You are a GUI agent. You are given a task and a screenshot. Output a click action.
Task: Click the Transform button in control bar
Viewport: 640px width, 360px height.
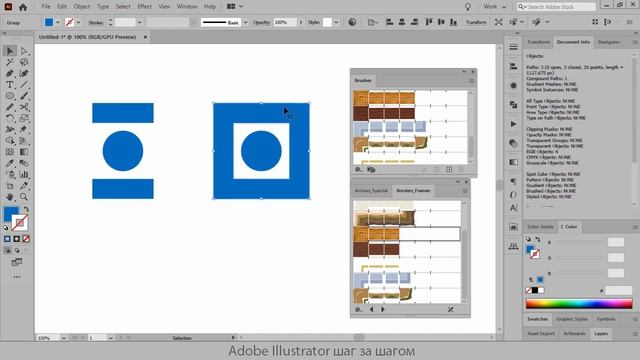click(476, 22)
